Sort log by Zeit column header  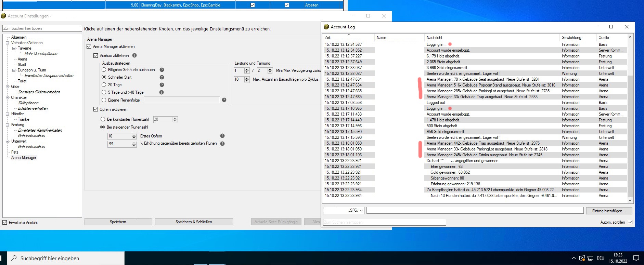coord(349,38)
